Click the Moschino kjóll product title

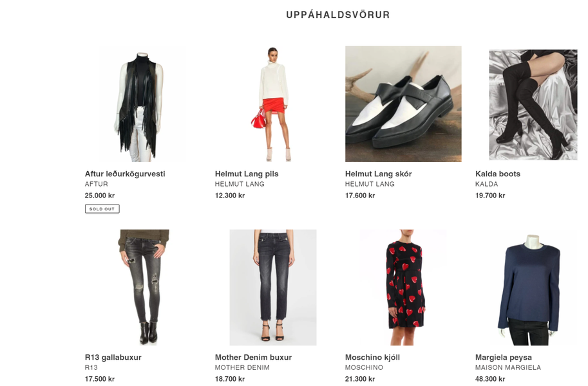tap(372, 357)
